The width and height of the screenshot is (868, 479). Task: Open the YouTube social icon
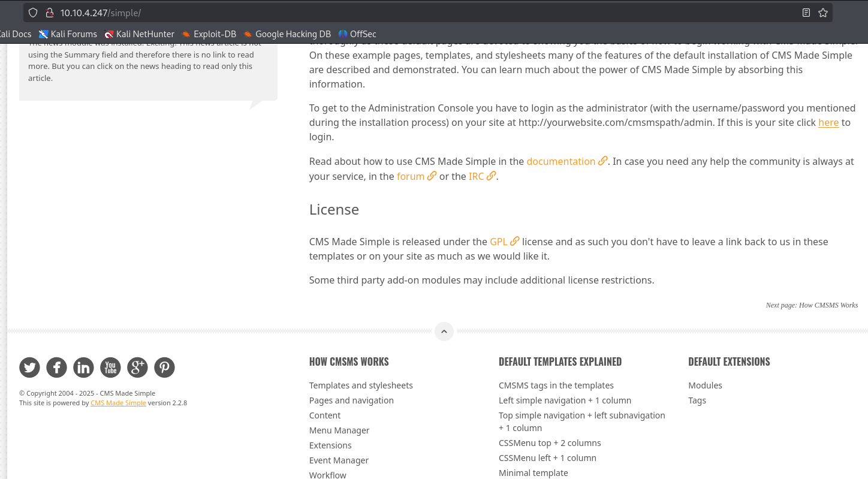(x=110, y=367)
